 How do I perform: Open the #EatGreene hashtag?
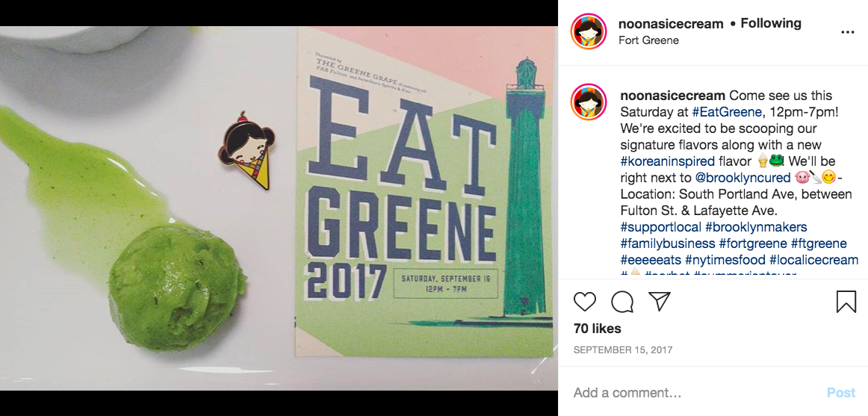(x=727, y=112)
